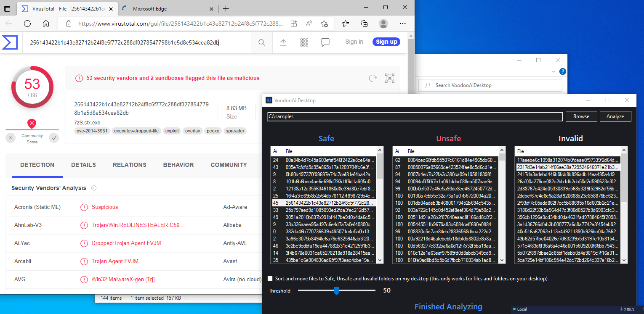This screenshot has height=314, width=644.
Task: Select Invalid row starting 17aeebe6c1098a
Action: 567,160
